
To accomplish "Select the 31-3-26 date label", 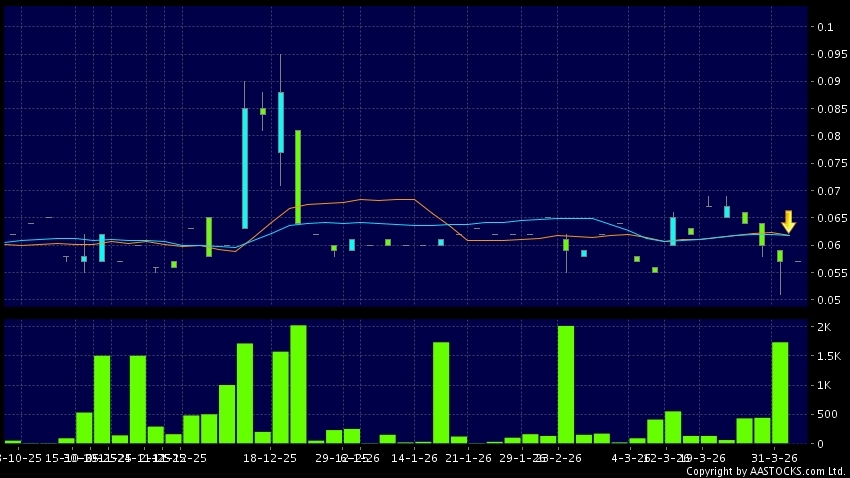I will coord(774,458).
